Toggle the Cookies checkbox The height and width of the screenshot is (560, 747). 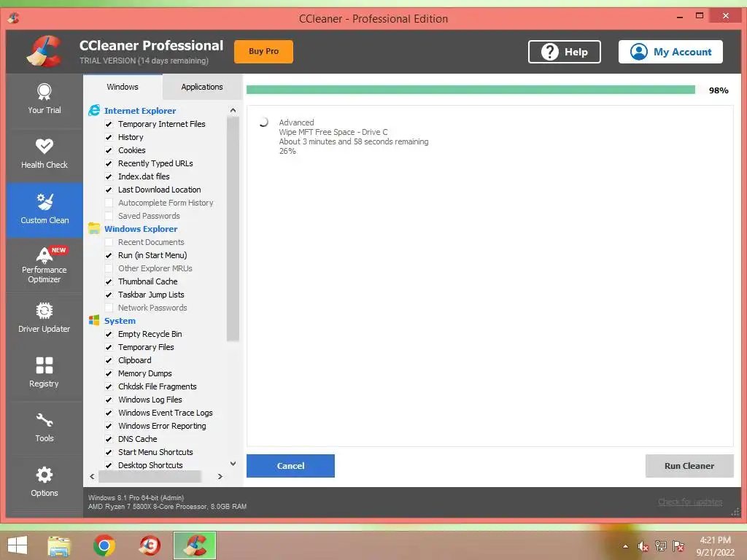[x=109, y=150]
